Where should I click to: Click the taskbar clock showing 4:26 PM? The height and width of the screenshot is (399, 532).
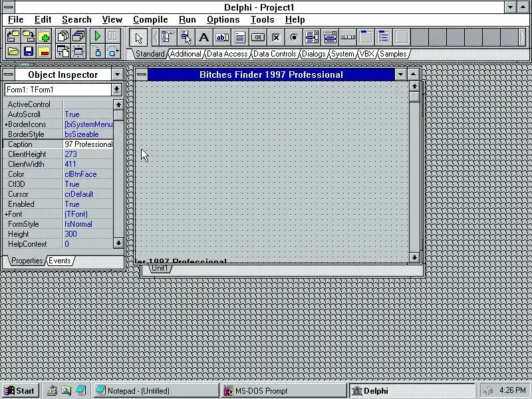[512, 390]
